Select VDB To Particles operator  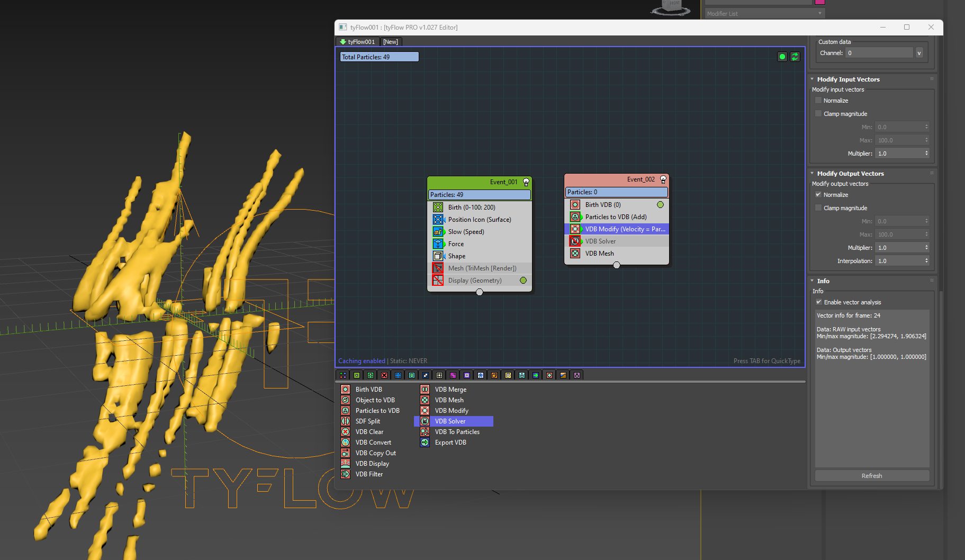[457, 432]
